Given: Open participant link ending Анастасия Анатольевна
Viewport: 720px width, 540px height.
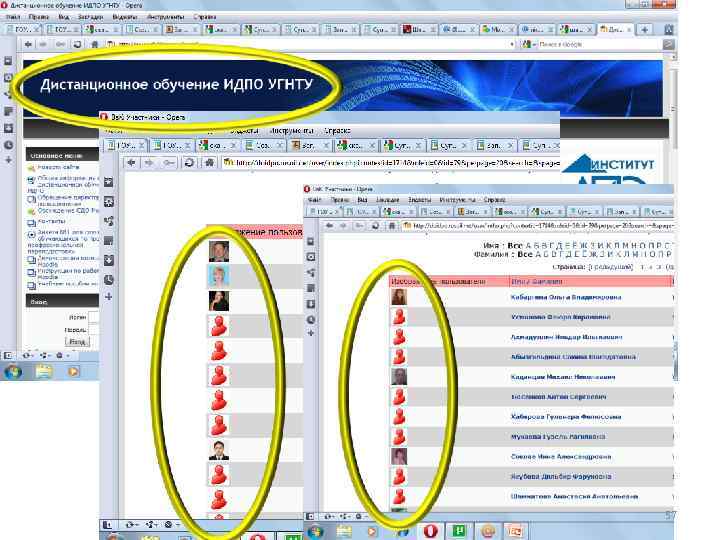Looking at the screenshot, I should click(x=574, y=496).
